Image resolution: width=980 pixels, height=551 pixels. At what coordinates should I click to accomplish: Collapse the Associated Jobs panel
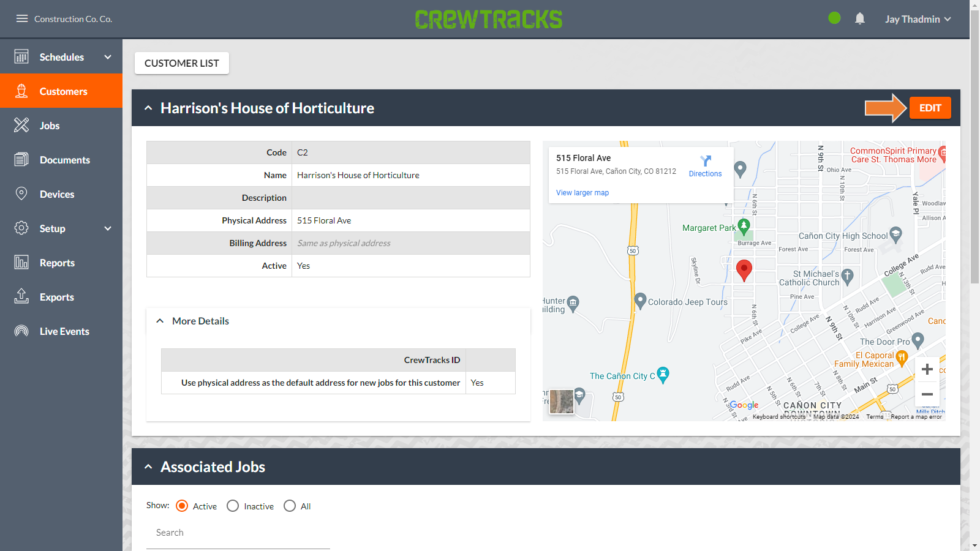[148, 467]
